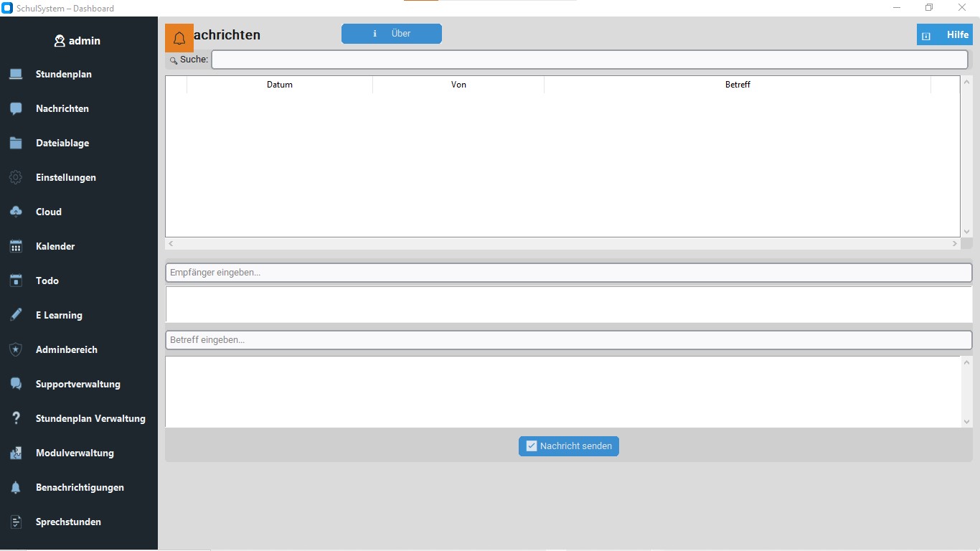Open Einstellungen using the gear icon
This screenshot has width=980, height=551.
[16, 177]
